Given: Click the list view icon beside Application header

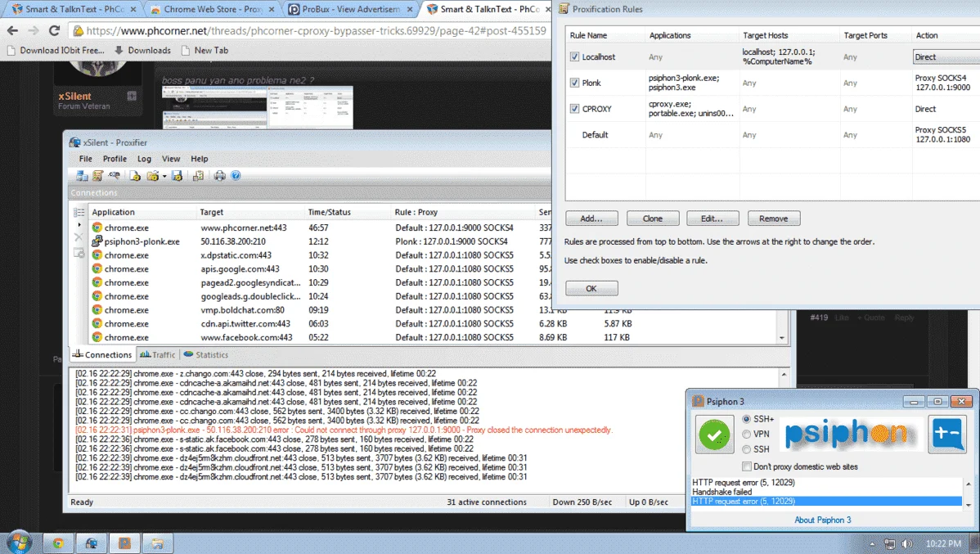Looking at the screenshot, I should [79, 213].
